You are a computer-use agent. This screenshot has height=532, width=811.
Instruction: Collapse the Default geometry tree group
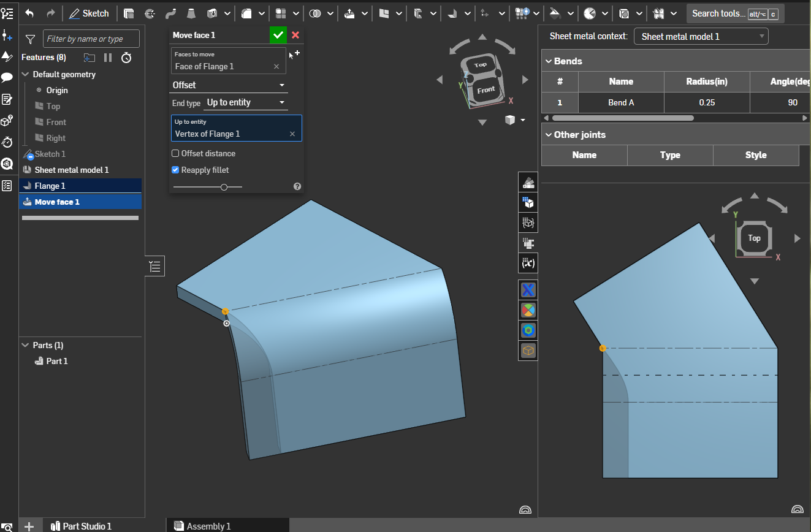[x=26, y=74]
